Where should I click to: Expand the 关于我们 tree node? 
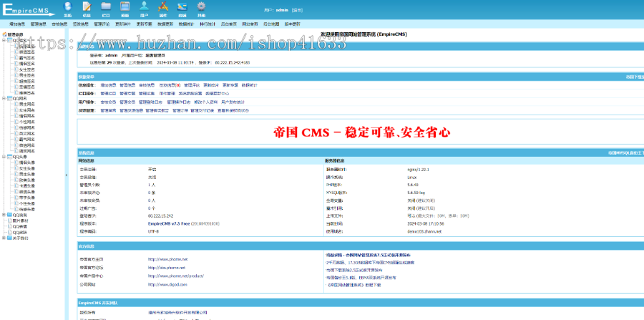click(x=4, y=238)
